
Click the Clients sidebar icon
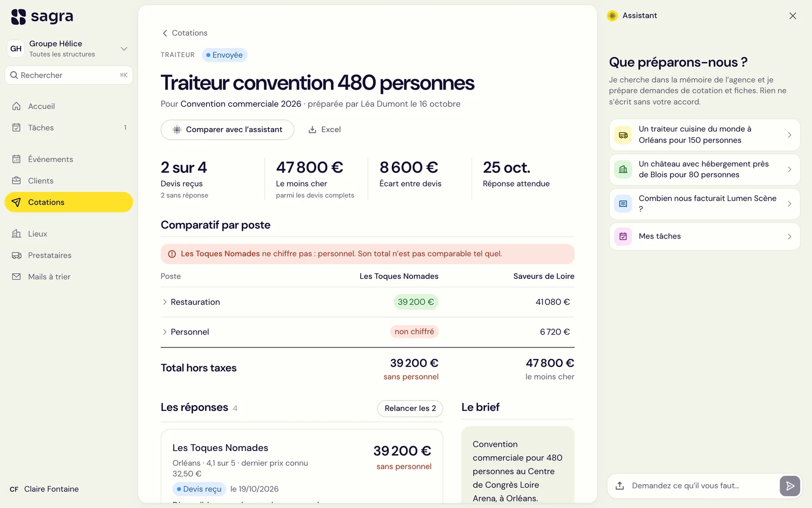[16, 181]
